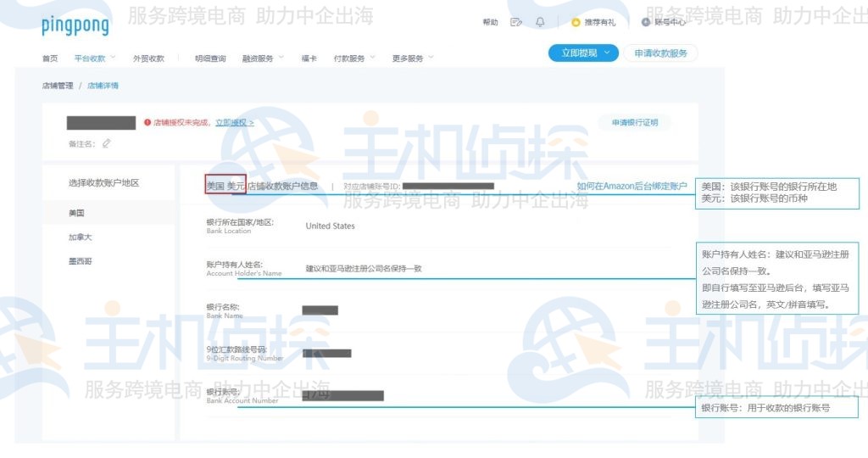Edit 备注名 with the pencil icon

(106, 143)
